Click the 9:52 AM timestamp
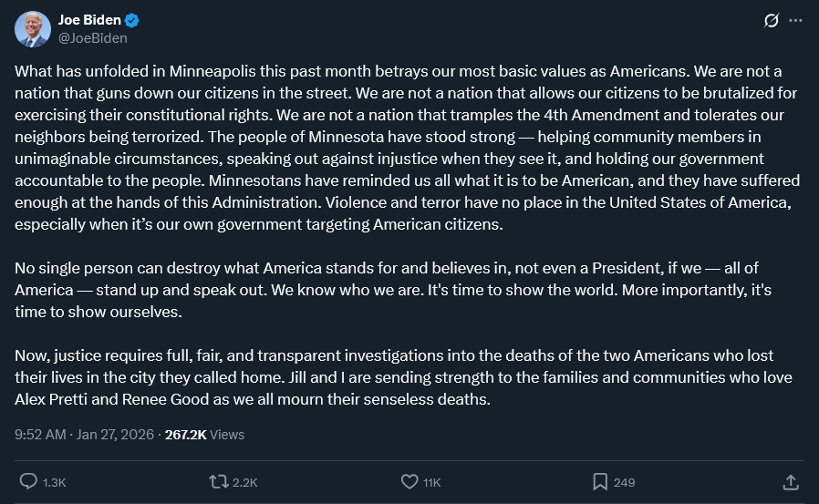819x504 pixels. [x=40, y=435]
